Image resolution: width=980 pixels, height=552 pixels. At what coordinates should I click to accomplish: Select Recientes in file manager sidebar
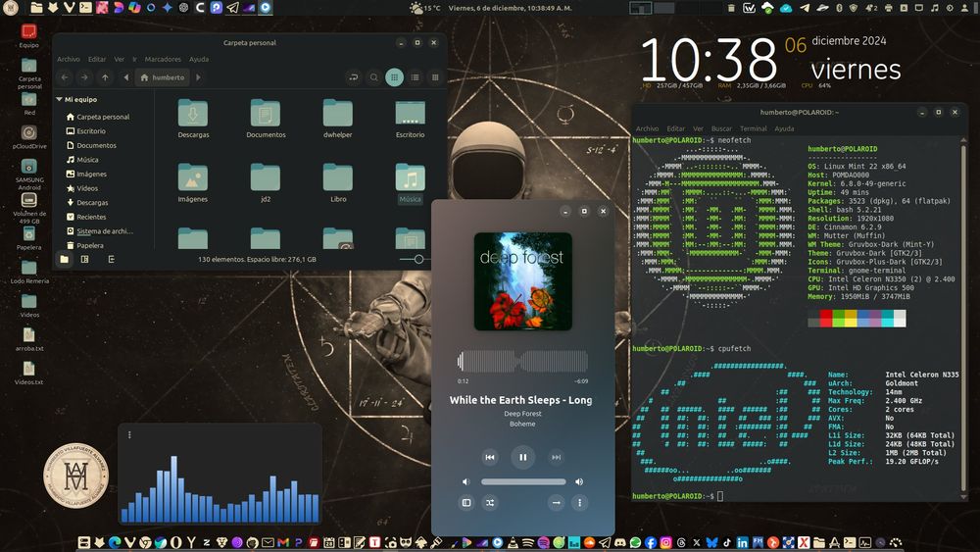[86, 217]
